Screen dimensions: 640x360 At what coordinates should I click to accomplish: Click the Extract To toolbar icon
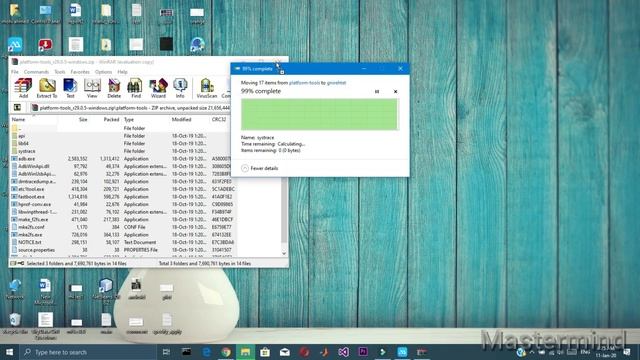pyautogui.click(x=47, y=88)
